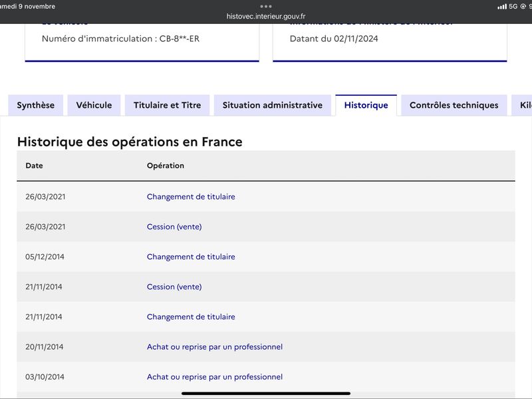Open the Contrôles techniques tab
The height and width of the screenshot is (399, 532).
pos(454,105)
